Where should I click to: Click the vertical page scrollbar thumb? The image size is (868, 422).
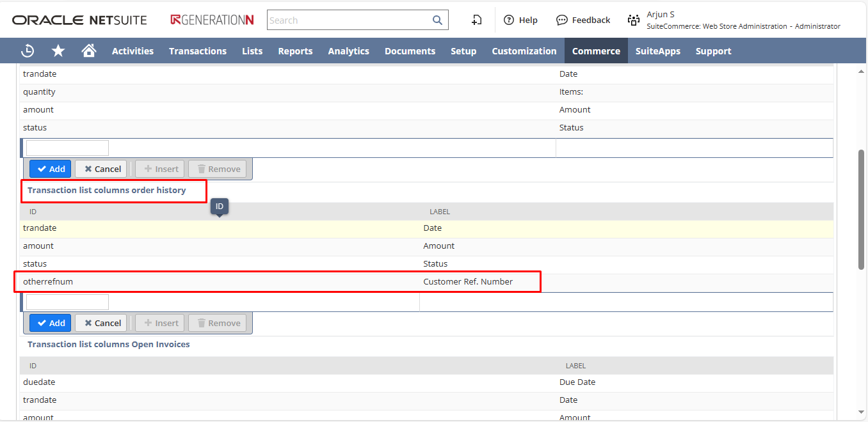pos(861,210)
